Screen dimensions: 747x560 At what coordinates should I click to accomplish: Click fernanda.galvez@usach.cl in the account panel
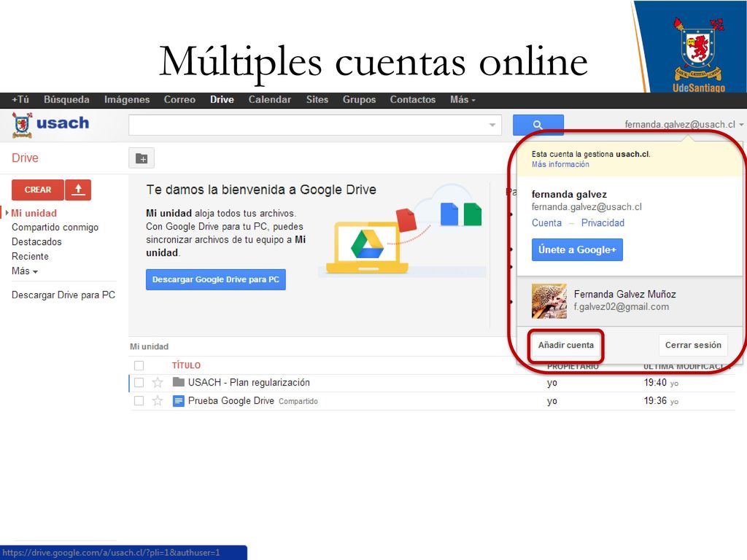click(x=587, y=207)
